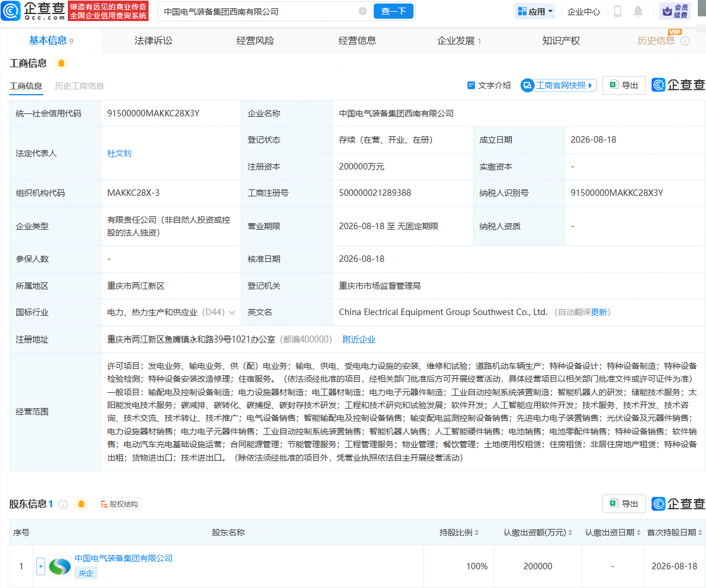Click the 央企 tag
706x588 pixels.
(86, 573)
